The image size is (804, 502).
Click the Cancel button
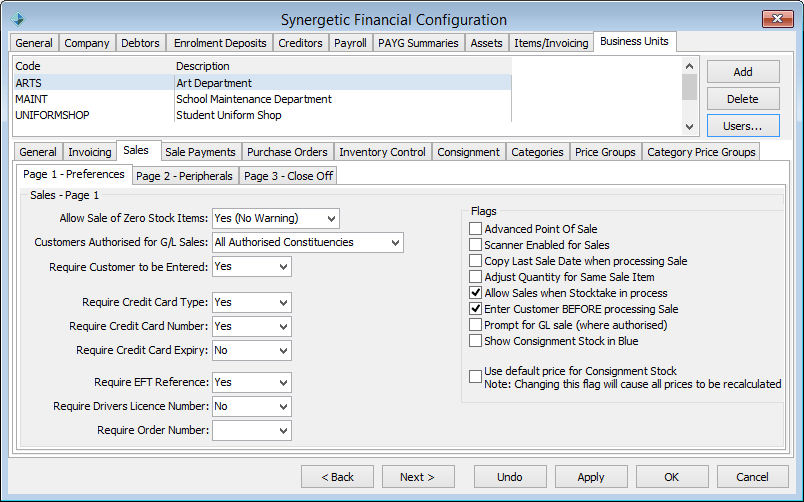[752, 477]
